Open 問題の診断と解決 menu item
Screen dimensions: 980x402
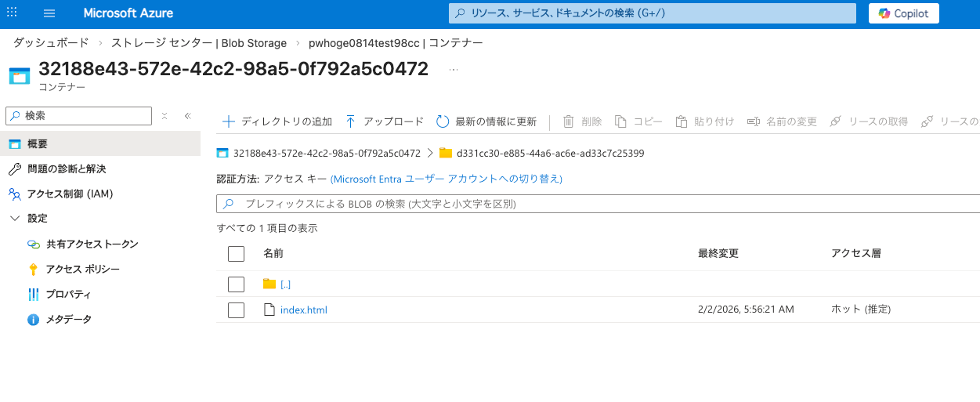(66, 169)
